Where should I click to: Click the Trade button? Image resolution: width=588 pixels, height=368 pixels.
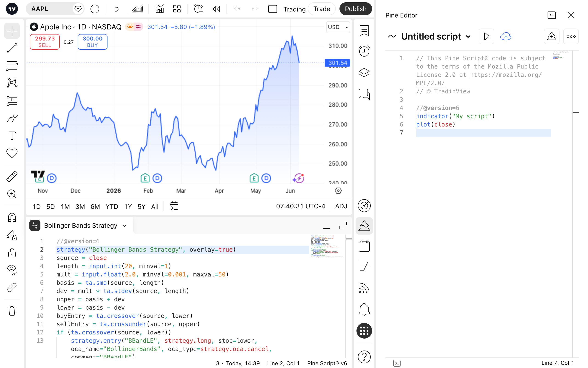[322, 9]
